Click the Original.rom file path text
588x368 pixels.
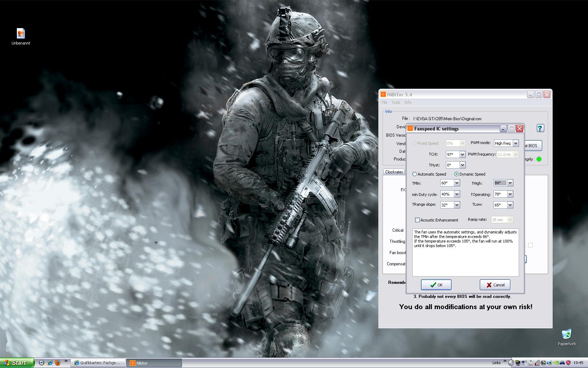pos(447,119)
